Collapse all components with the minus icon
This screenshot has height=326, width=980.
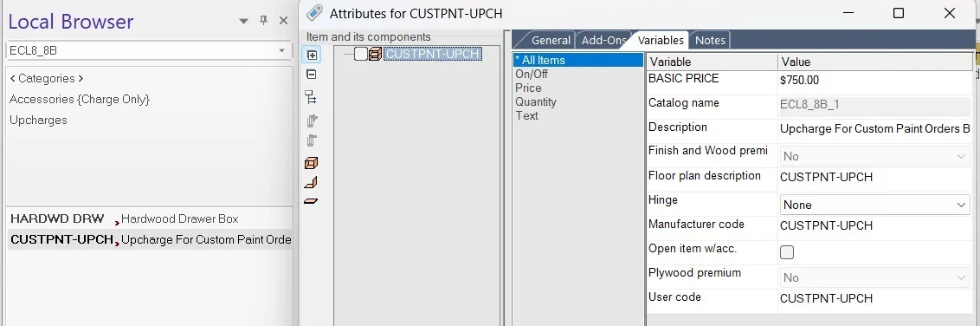click(x=312, y=75)
